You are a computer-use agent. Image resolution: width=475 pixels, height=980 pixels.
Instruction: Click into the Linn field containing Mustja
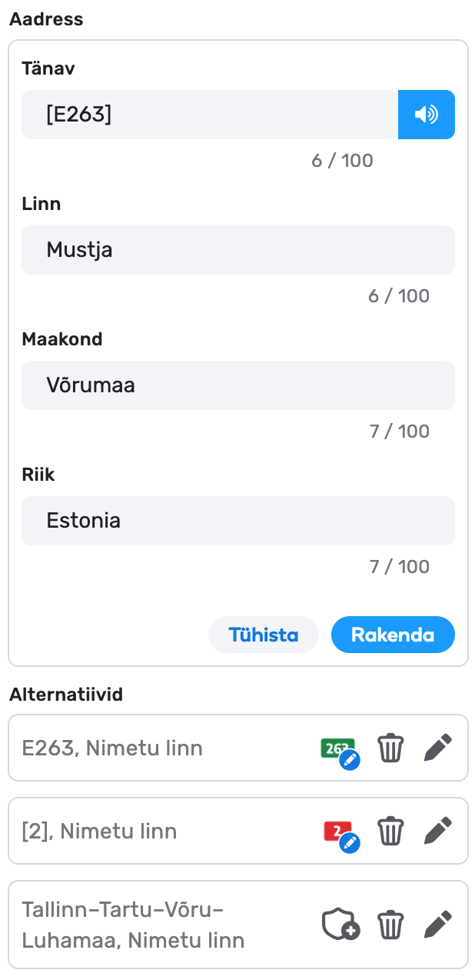point(237,250)
